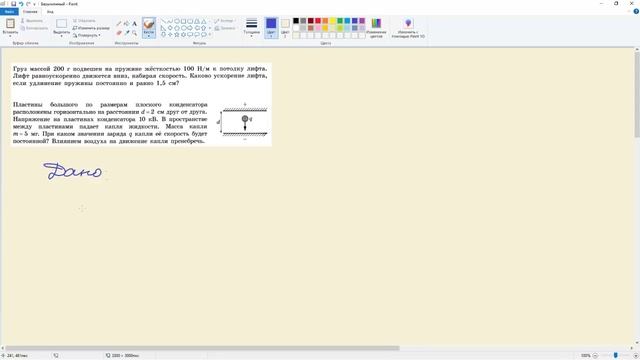Choose the curve shape

click(x=170, y=21)
